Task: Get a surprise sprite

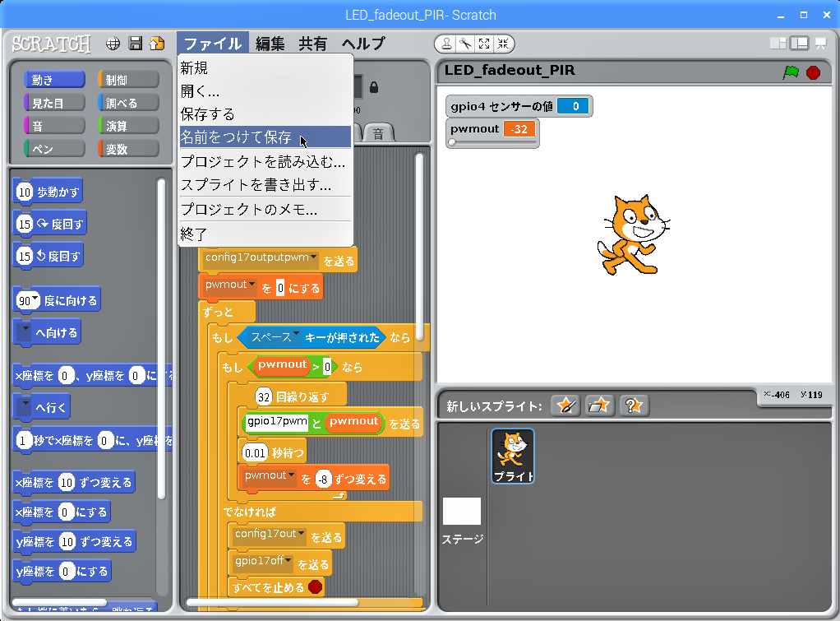Action: (635, 406)
